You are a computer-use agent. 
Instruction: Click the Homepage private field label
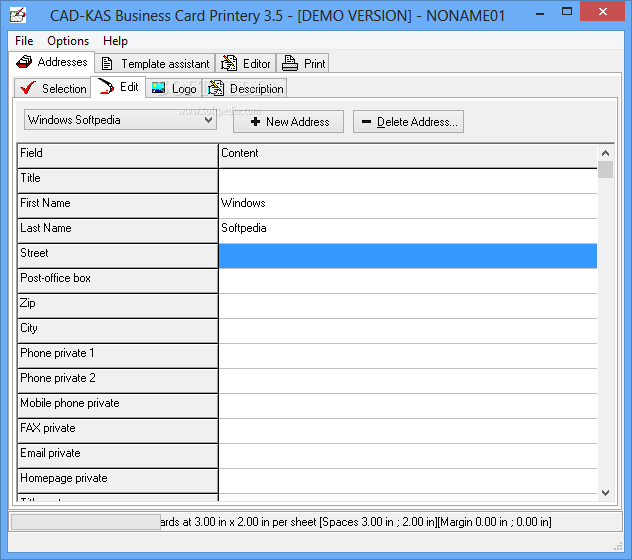118,481
